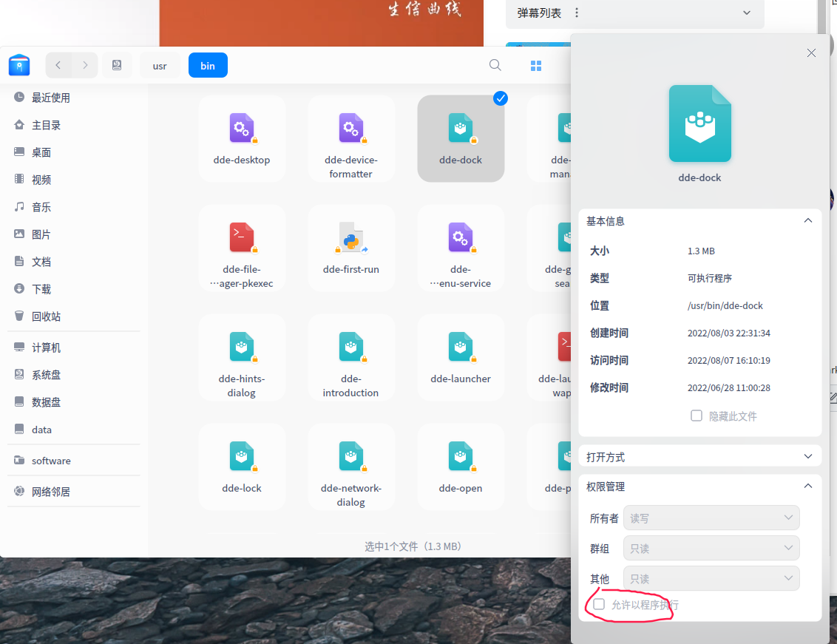Viewport: 837px width, 644px height.
Task: Click access time 2022/08/07 16:10:19
Action: (x=728, y=361)
